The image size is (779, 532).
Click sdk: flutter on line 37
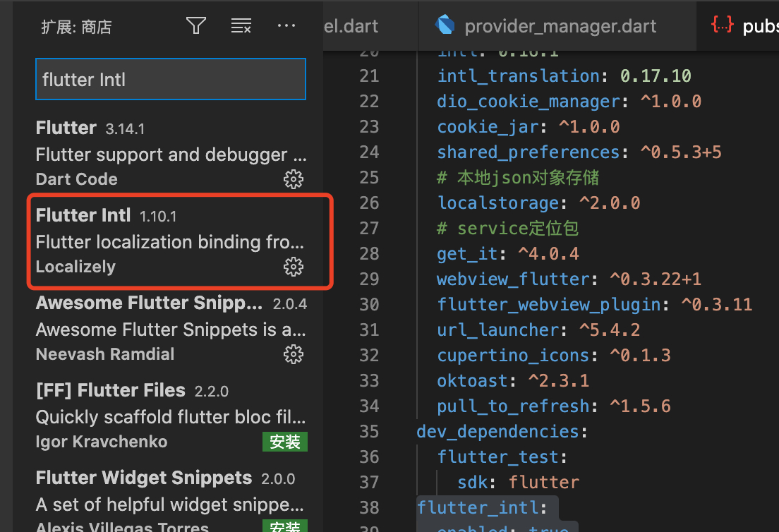(518, 482)
